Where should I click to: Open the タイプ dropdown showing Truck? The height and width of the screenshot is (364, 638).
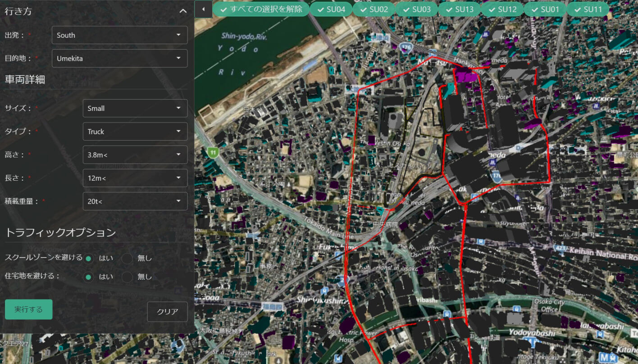(x=135, y=132)
